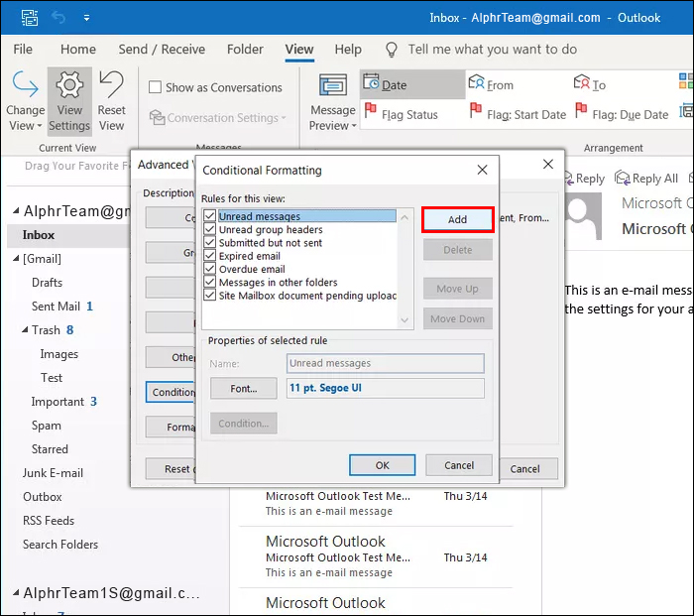Viewport: 694px width, 616px height.
Task: Click the rules list scroll up arrow
Action: point(405,217)
